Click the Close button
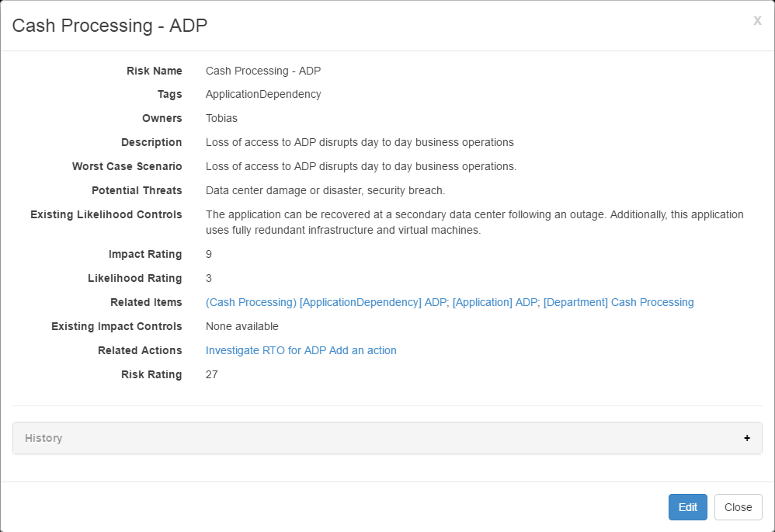Screen dimensions: 775x532 pos(738,507)
